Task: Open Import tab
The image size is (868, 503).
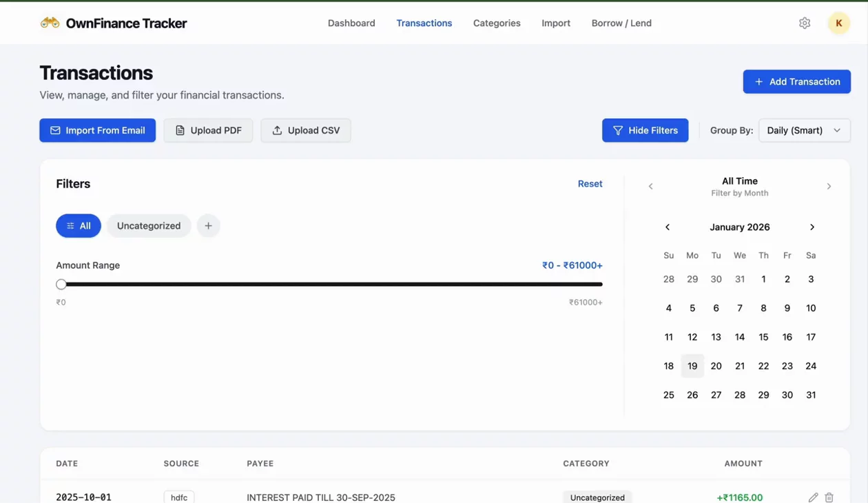Action: coord(556,23)
